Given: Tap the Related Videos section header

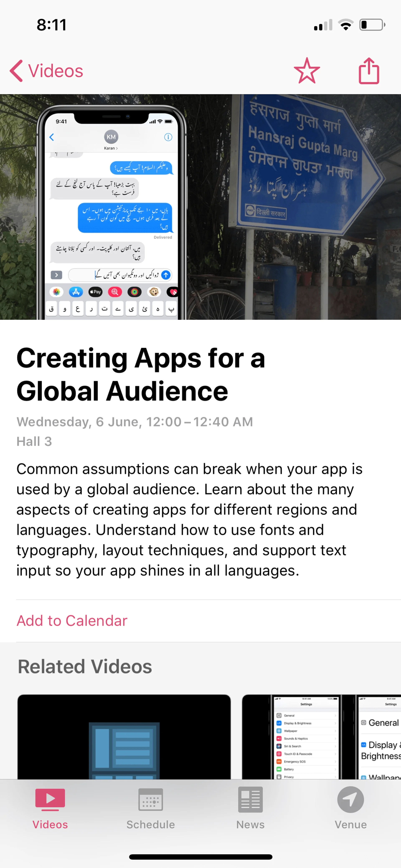Looking at the screenshot, I should coord(85,667).
